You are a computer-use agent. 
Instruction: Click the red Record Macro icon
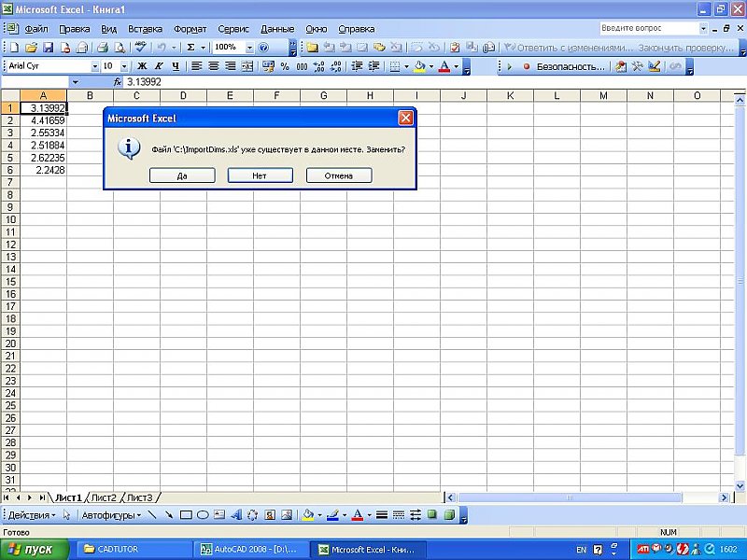pyautogui.click(x=527, y=66)
